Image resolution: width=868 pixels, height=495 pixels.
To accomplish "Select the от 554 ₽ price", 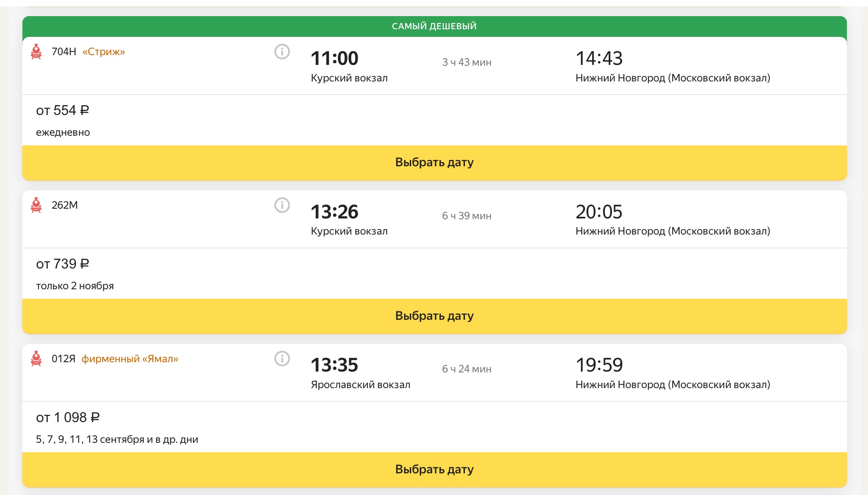I will coord(62,111).
